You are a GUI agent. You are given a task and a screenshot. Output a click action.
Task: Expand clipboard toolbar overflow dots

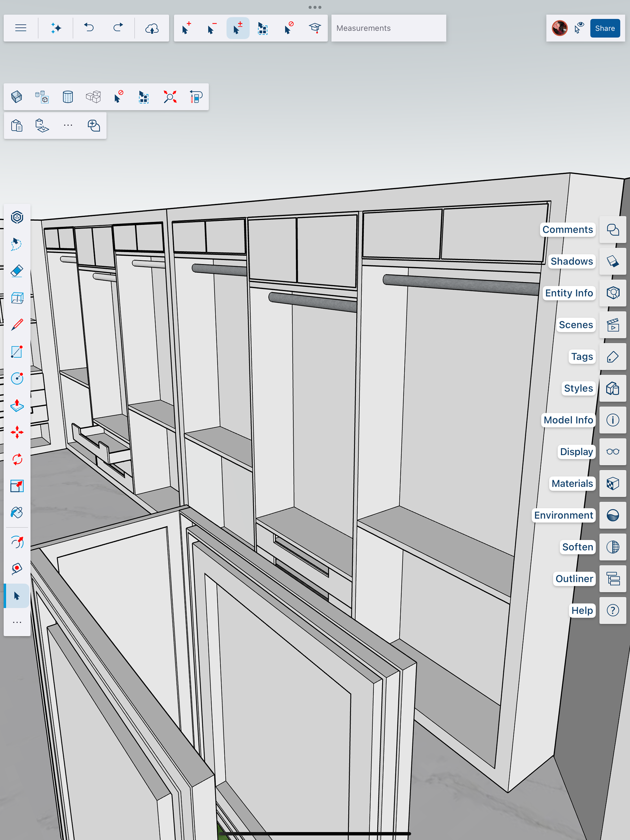pyautogui.click(x=68, y=125)
